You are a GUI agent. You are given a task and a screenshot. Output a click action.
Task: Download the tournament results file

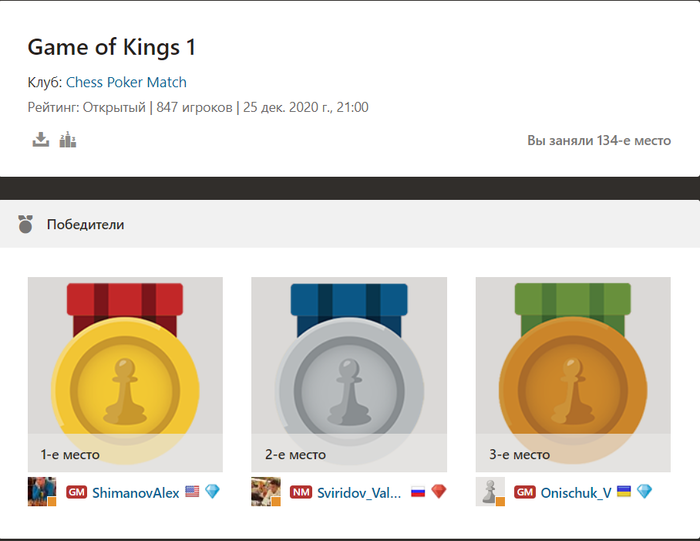pos(41,140)
